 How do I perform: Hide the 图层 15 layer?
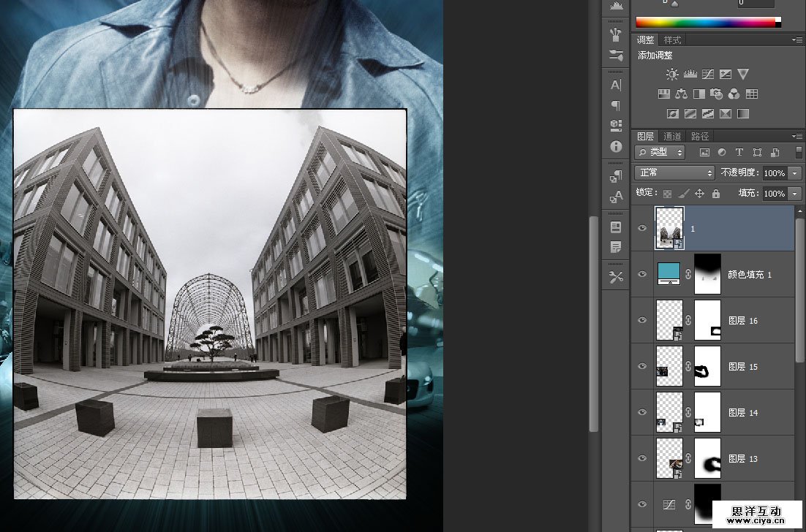coord(642,366)
